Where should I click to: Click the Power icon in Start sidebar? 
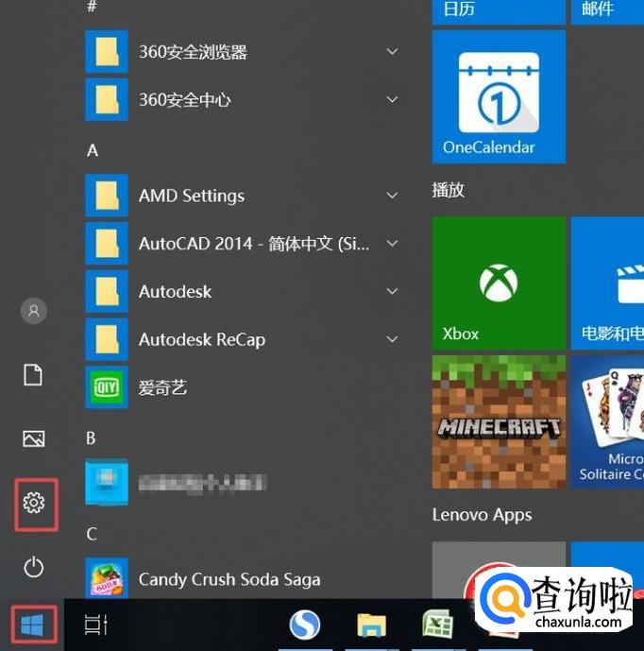pyautogui.click(x=34, y=567)
